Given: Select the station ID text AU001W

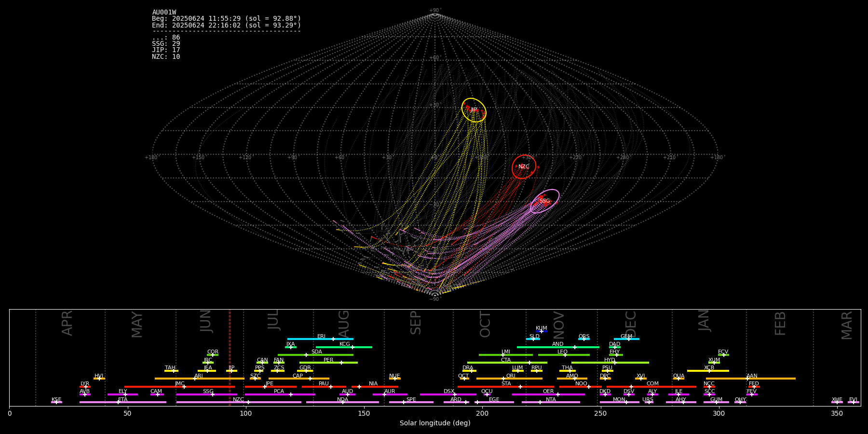Looking at the screenshot, I should [164, 13].
